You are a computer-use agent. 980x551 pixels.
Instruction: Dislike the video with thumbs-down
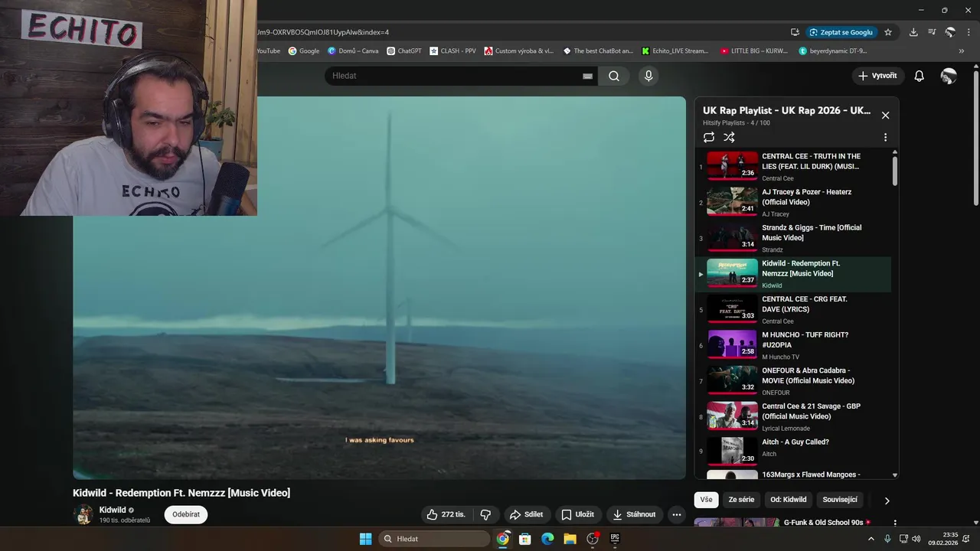tap(485, 514)
